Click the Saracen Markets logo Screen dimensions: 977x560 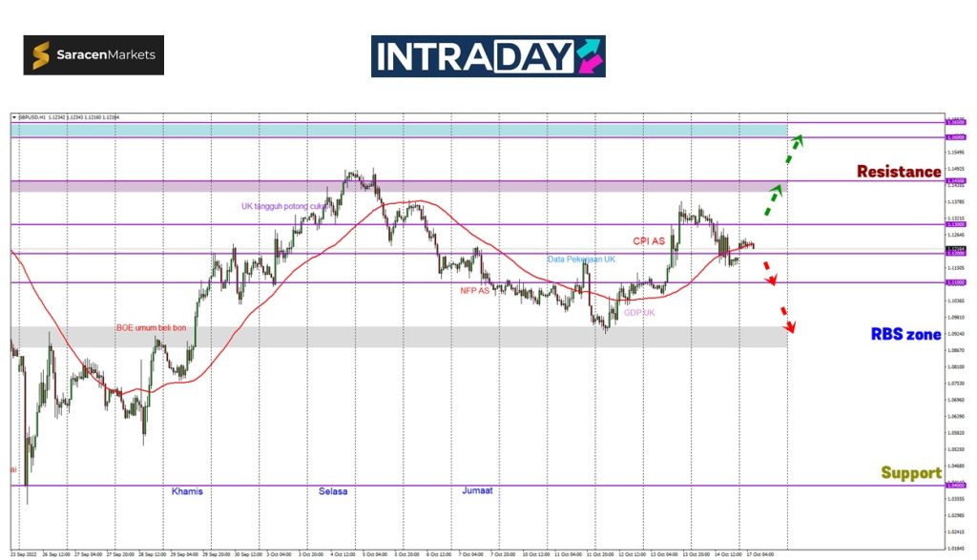pos(94,55)
